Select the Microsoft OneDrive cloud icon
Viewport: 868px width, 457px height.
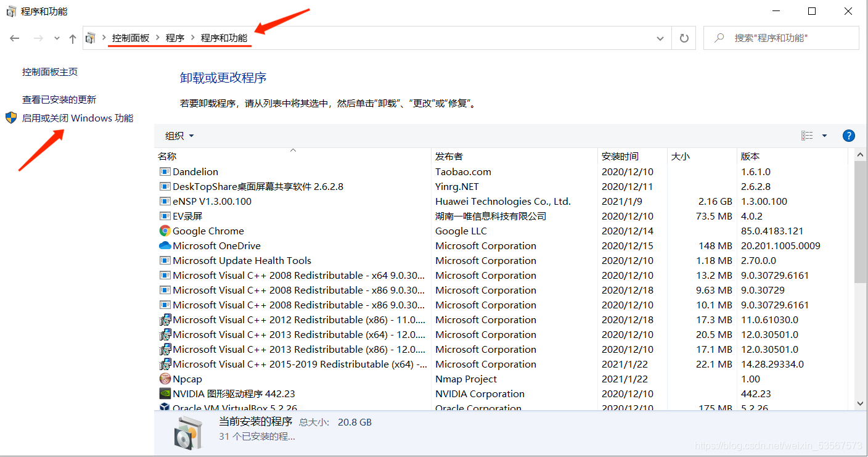click(165, 245)
